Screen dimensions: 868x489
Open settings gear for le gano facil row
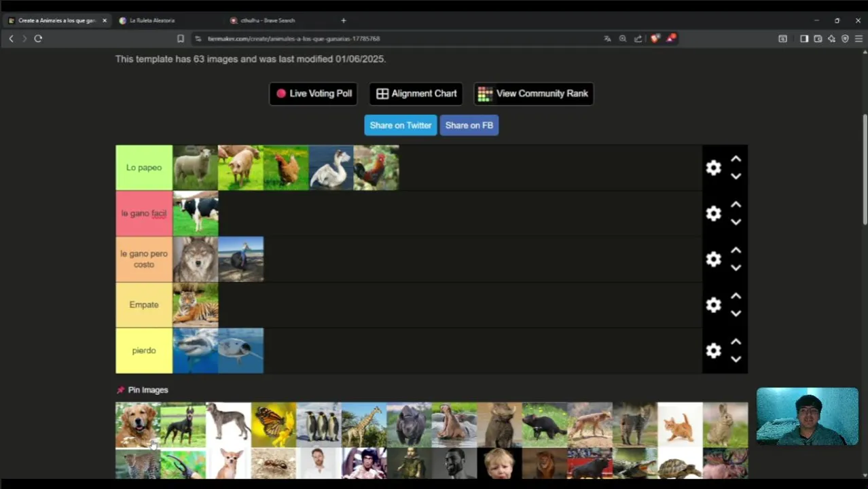713,213
